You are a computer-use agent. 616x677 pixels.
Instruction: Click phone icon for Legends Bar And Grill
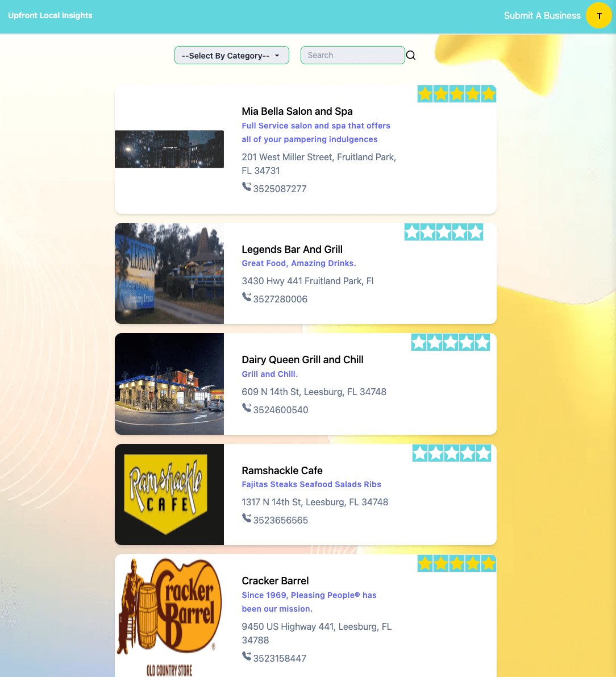click(x=247, y=297)
